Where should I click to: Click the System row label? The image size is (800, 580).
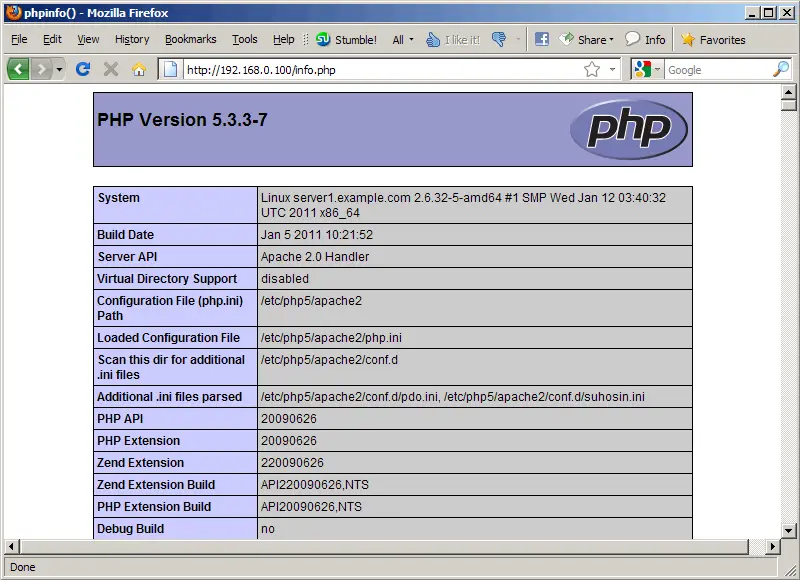click(118, 198)
